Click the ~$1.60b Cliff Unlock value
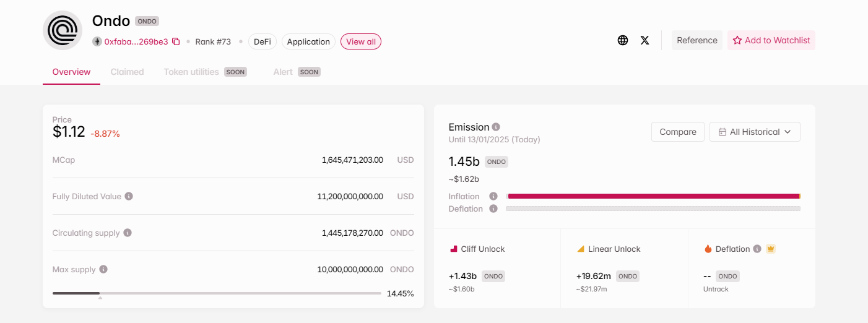 462,289
